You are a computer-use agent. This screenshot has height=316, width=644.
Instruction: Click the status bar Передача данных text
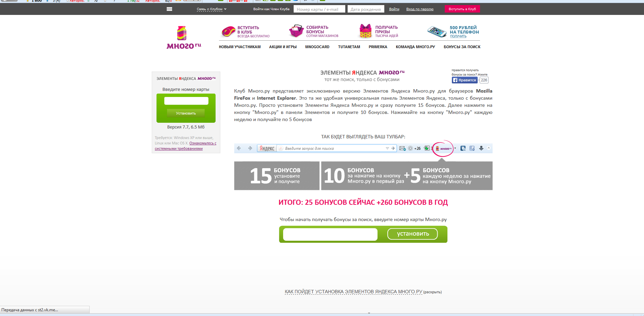pyautogui.click(x=30, y=310)
